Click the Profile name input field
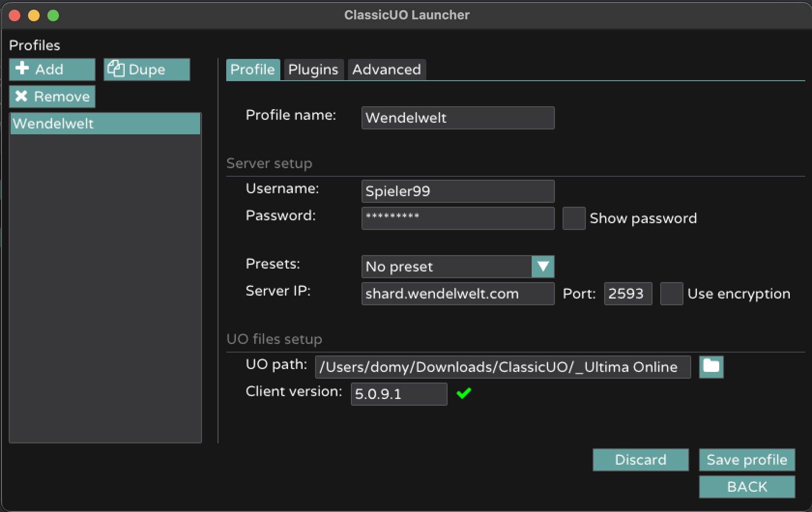The height and width of the screenshot is (512, 812). tap(457, 118)
